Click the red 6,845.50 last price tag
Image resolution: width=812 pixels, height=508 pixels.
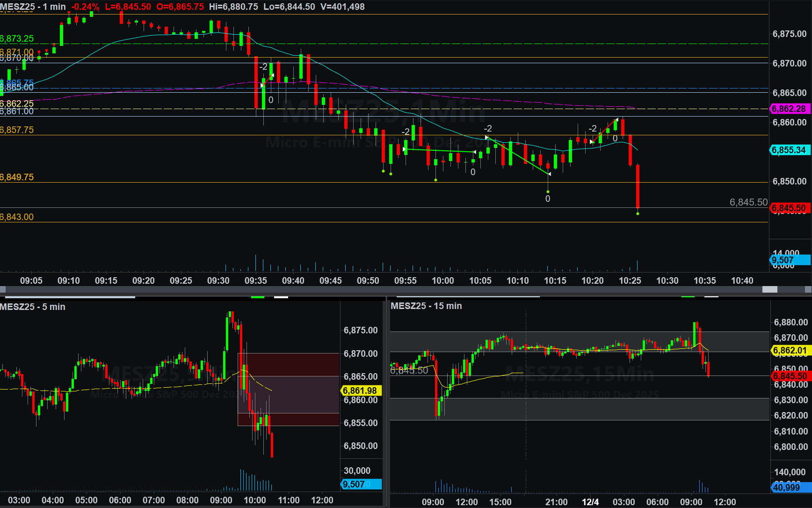point(789,208)
